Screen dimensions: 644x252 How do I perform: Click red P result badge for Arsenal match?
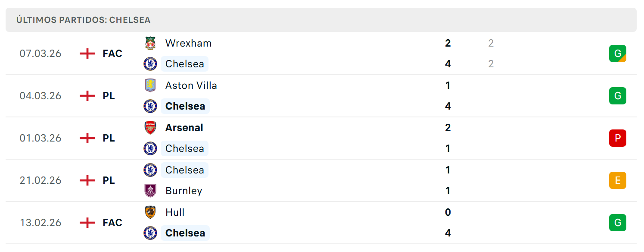(617, 138)
